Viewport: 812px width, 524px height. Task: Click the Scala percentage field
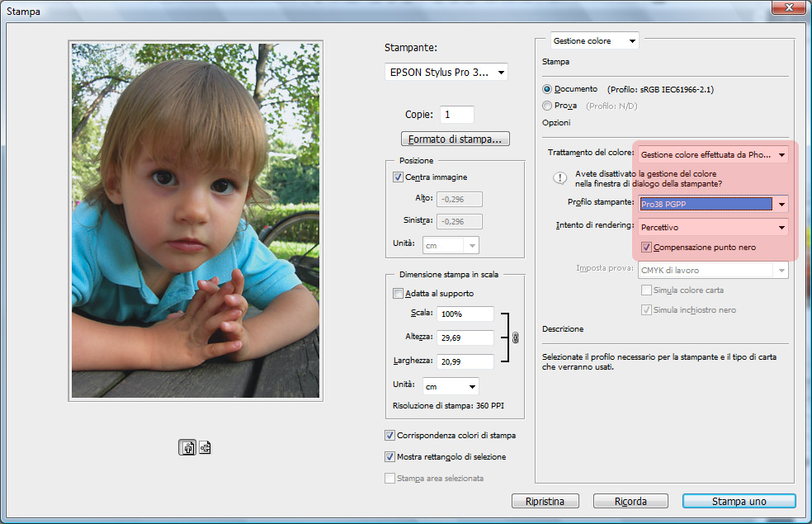pyautogui.click(x=465, y=314)
